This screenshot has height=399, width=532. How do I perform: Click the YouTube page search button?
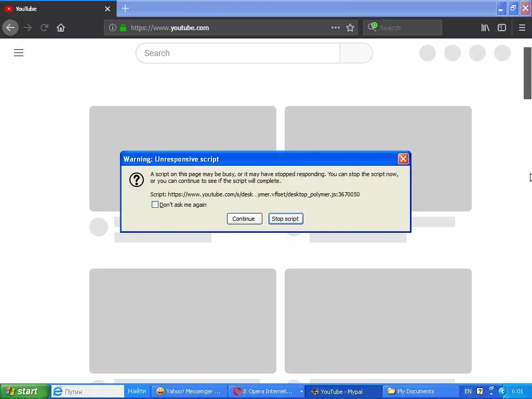(356, 53)
